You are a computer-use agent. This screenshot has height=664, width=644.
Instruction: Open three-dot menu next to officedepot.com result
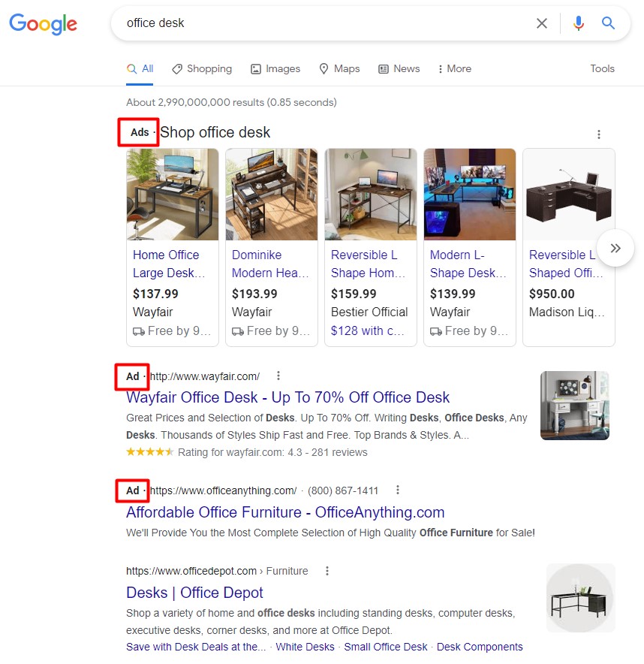point(327,571)
